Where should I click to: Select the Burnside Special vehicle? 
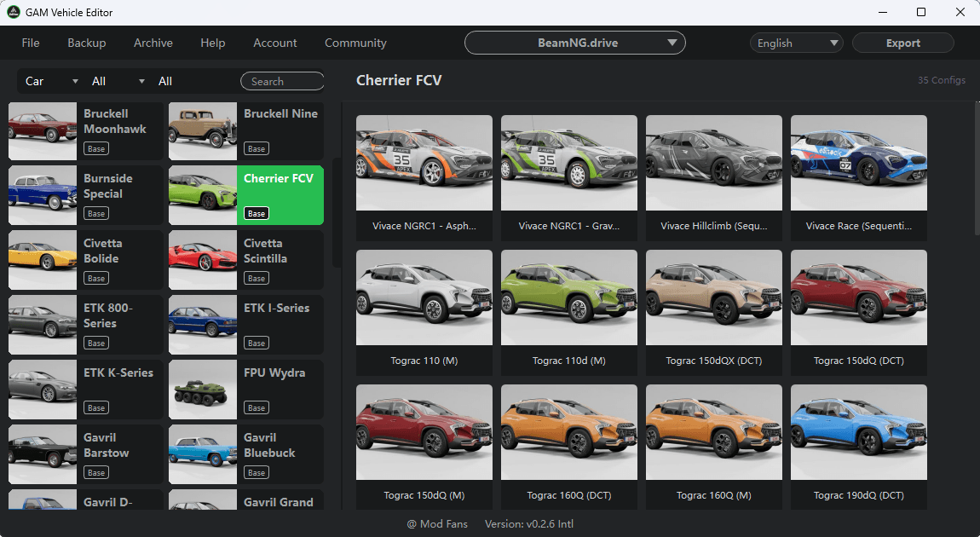click(85, 195)
